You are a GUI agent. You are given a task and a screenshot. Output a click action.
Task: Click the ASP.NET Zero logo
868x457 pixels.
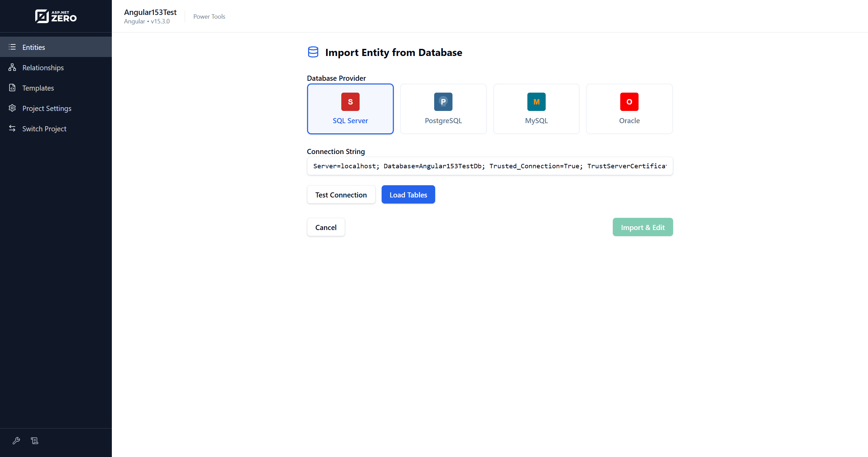coord(56,16)
